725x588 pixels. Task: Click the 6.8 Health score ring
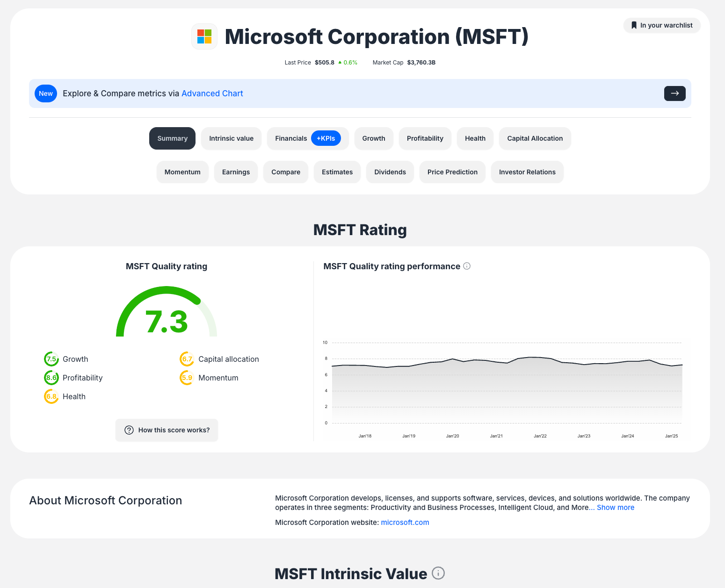pos(51,396)
